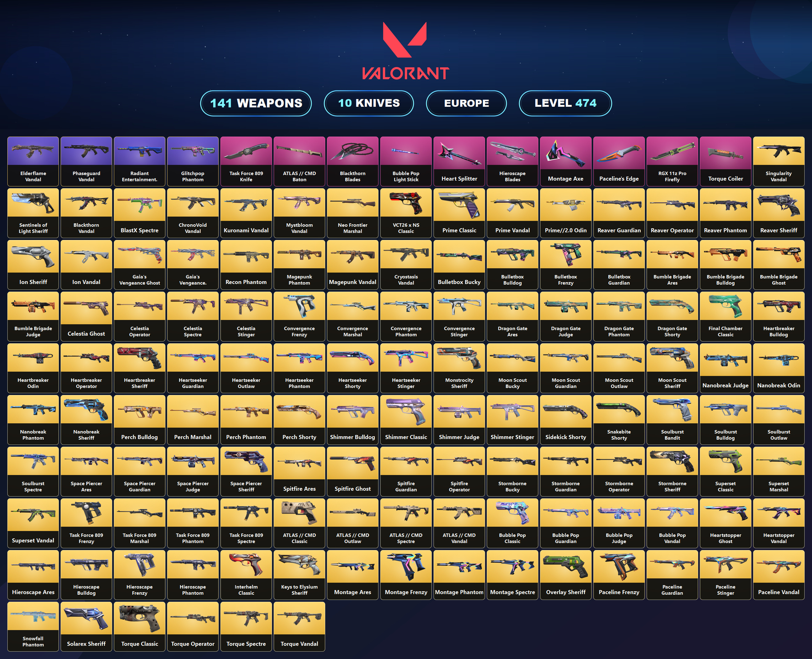Click the Overlay Sheriff name label

click(566, 592)
